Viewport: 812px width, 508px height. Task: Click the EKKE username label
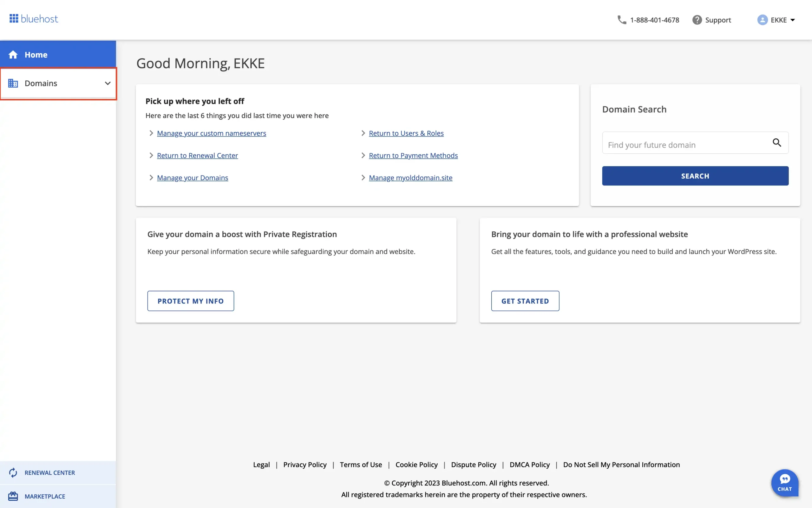pyautogui.click(x=778, y=20)
